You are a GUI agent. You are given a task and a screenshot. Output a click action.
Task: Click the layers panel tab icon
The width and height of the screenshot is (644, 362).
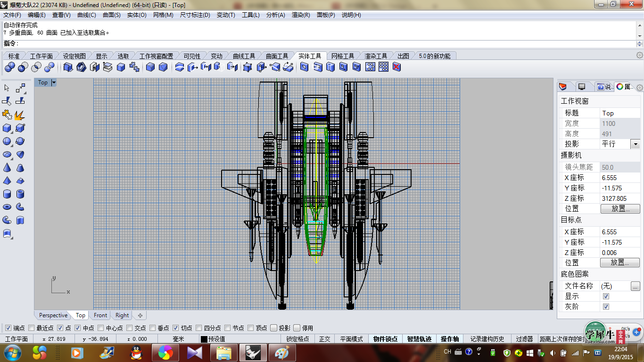[563, 87]
